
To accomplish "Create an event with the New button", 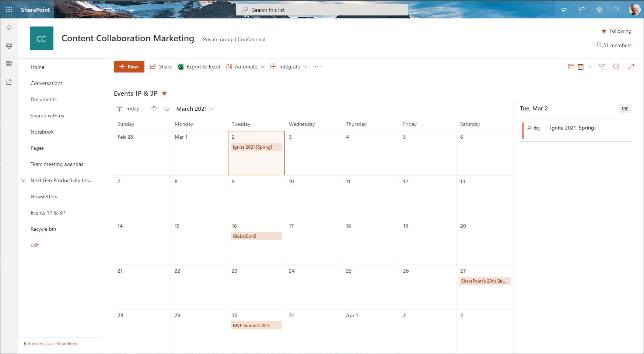I will pyautogui.click(x=129, y=67).
